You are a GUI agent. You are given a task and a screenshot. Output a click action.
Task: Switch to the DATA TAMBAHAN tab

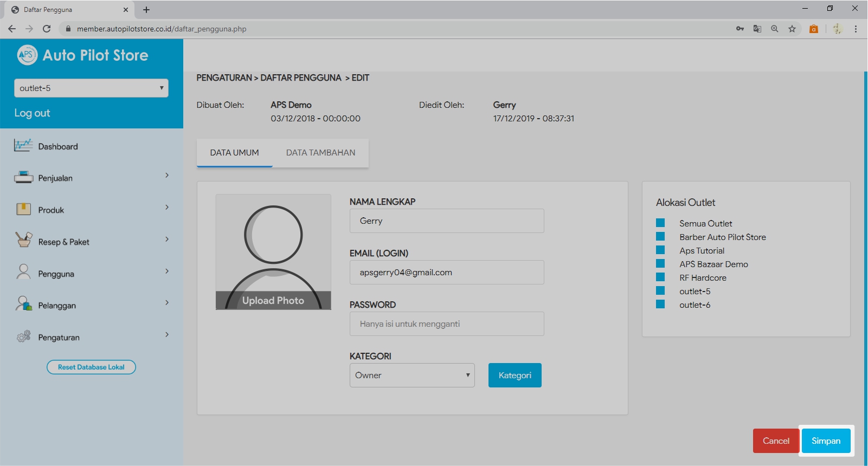coord(320,153)
